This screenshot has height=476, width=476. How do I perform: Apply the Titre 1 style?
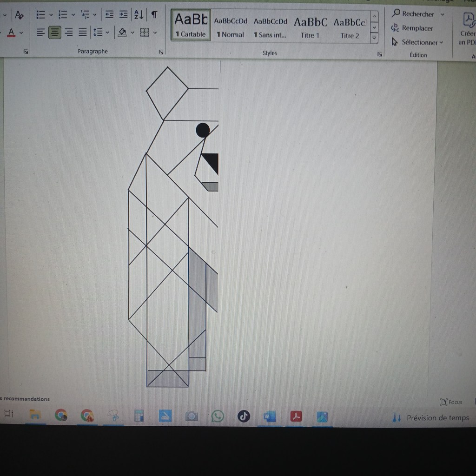[x=310, y=27]
